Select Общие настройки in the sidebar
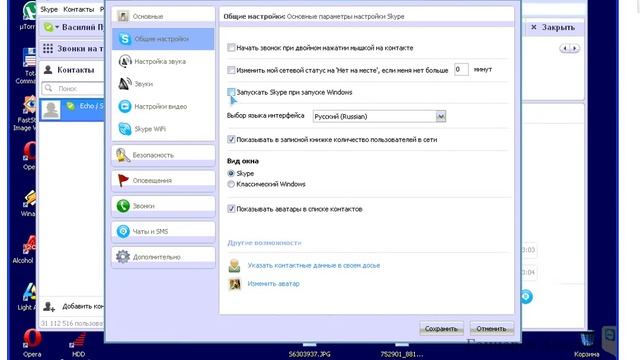 163,39
